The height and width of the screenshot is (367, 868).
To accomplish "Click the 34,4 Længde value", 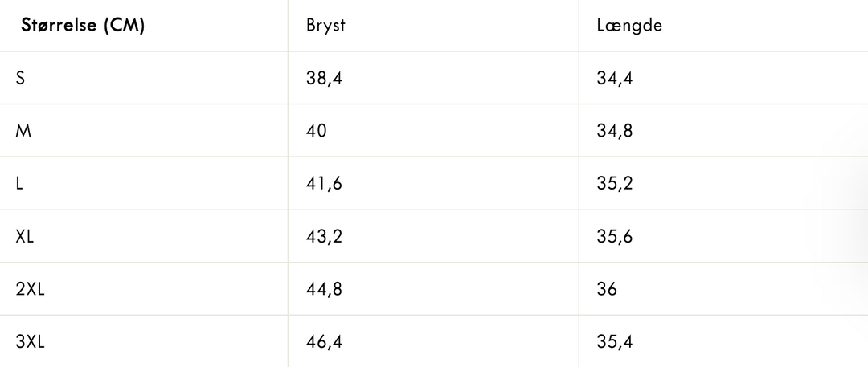I will tap(615, 79).
